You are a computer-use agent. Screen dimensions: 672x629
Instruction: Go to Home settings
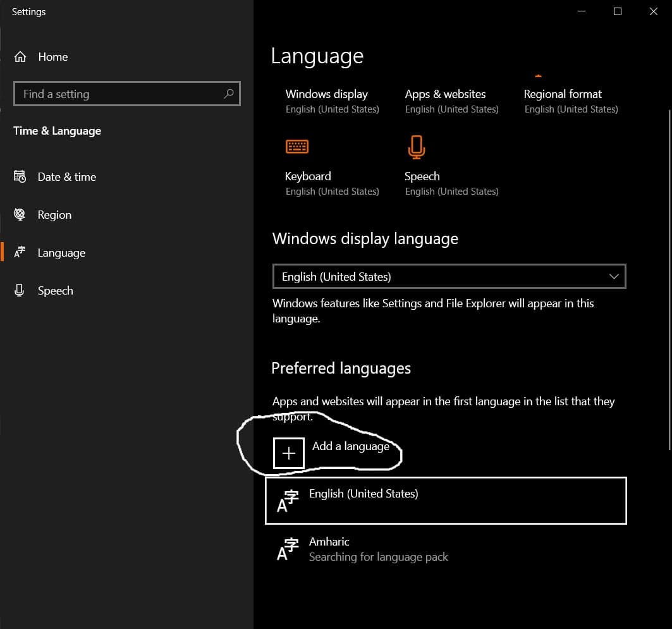click(53, 56)
